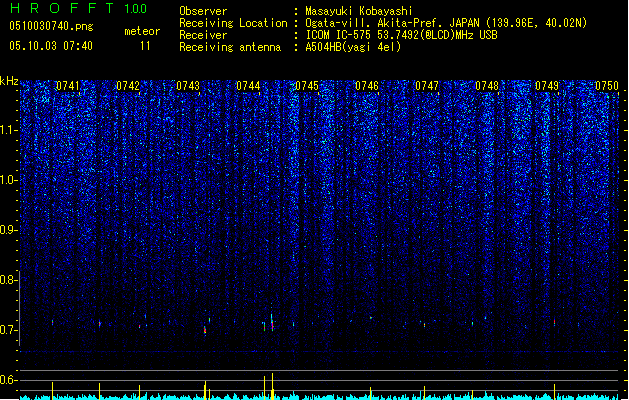Click the meteor label
The width and height of the screenshot is (629, 400).
click(x=142, y=31)
